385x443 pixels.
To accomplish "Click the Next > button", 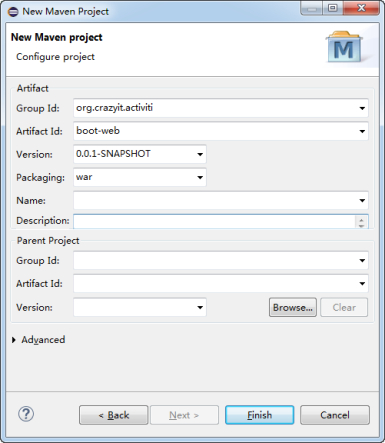I will (184, 415).
